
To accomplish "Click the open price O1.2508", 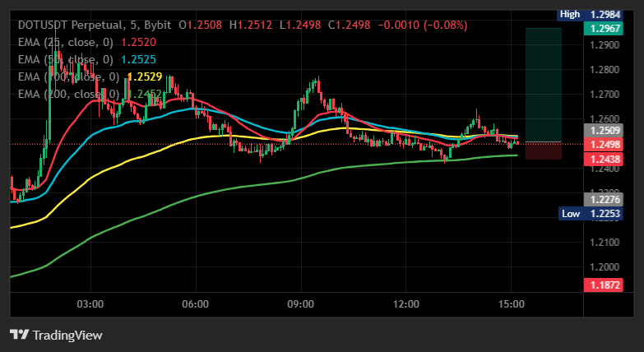I will (201, 25).
